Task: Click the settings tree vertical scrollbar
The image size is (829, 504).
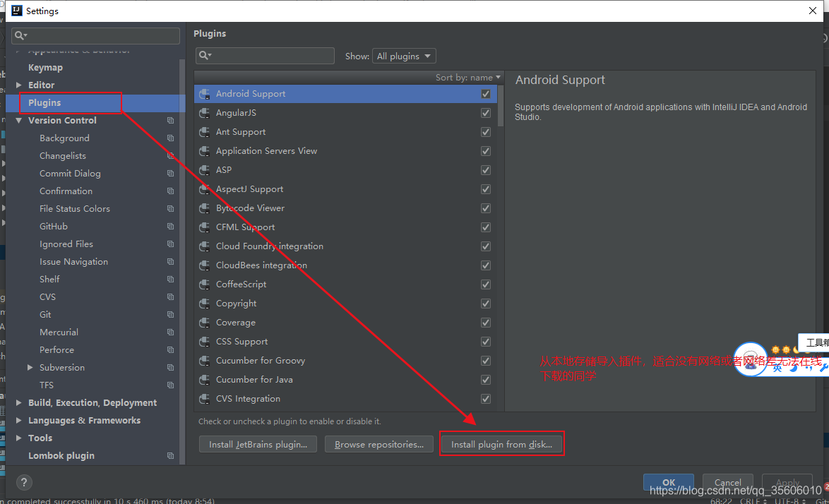Action: coord(182,261)
